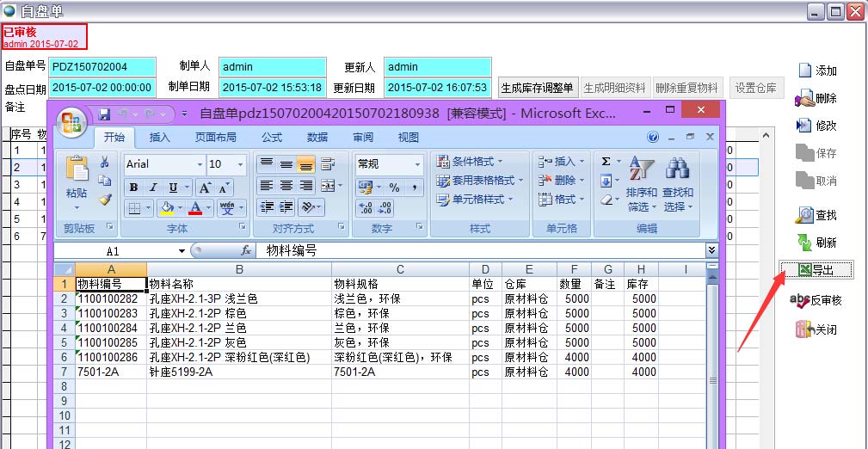Screen dimensions: 868x449
Task: Click the Save icon in quick access toolbar
Action: [x=105, y=114]
